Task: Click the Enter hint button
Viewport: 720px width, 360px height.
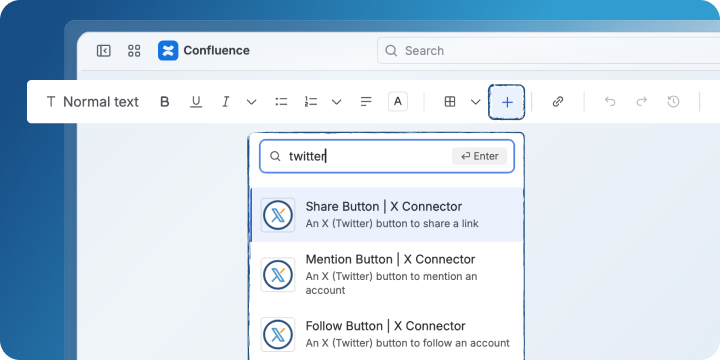Action: 479,156
